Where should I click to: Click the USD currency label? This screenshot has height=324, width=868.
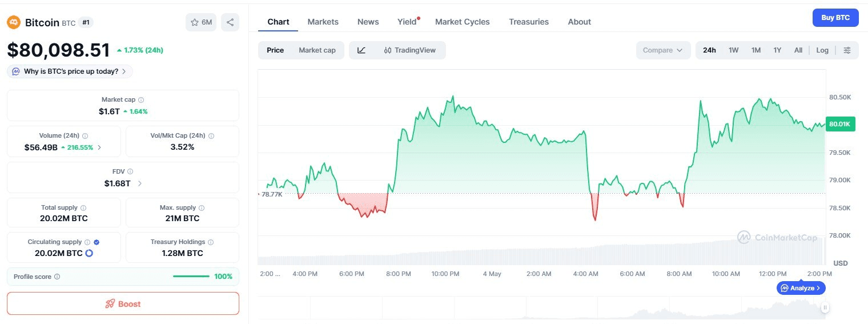(841, 263)
